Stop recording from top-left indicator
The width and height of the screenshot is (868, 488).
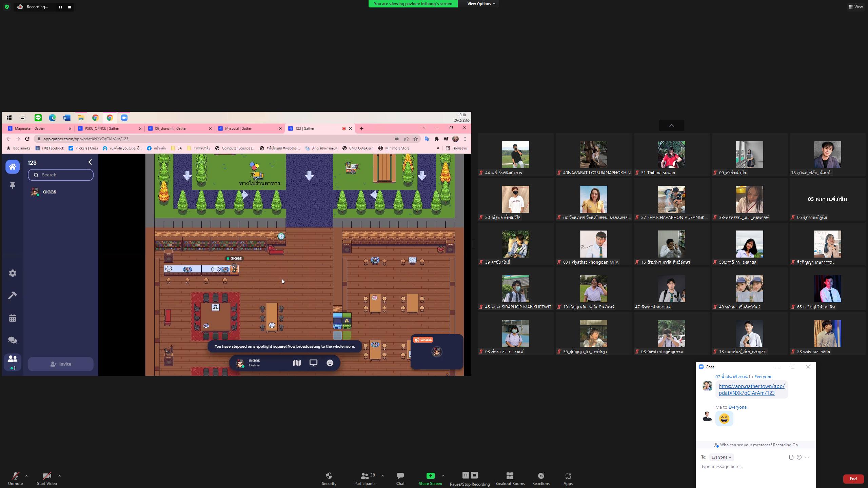coord(70,7)
